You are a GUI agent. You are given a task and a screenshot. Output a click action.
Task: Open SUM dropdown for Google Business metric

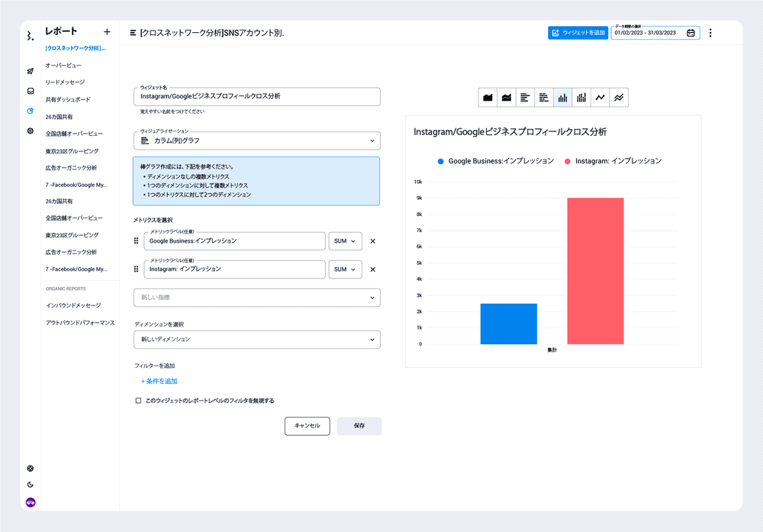coord(343,241)
